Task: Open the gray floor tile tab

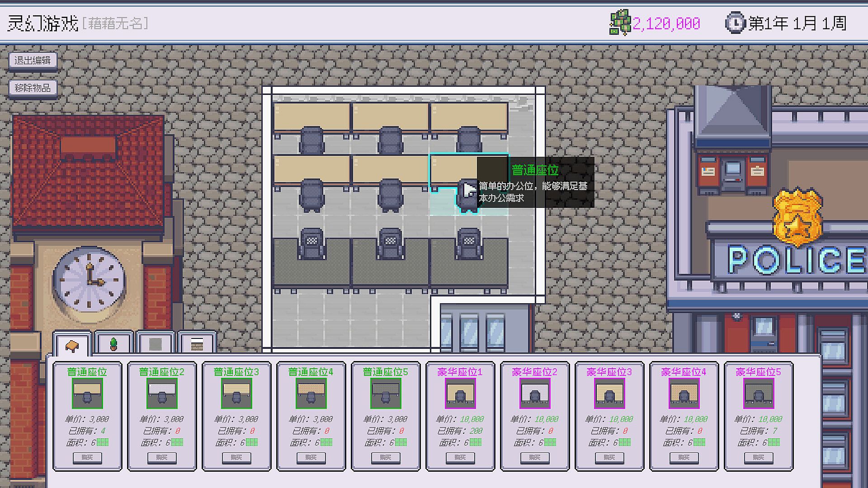Action: pyautogui.click(x=155, y=345)
